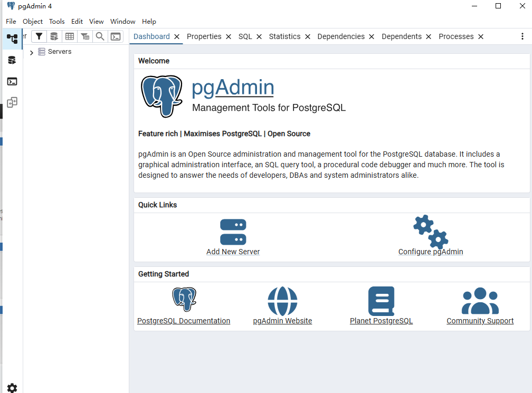Click the filter funnel toolbar icon
Viewport: 532px width, 393px height.
coord(39,36)
